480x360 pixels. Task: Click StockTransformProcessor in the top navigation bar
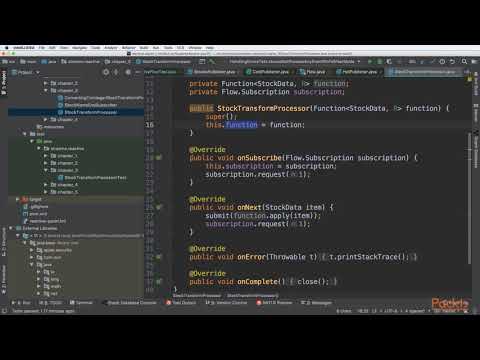(164, 62)
